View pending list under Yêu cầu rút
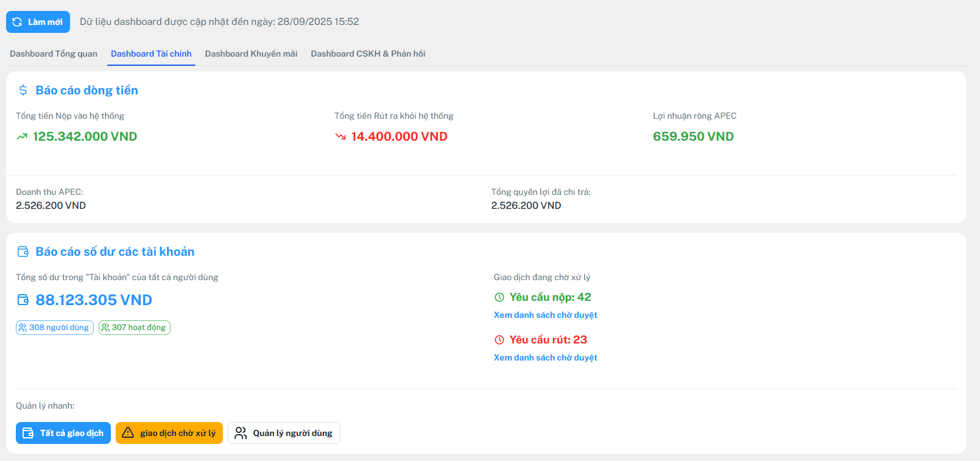The image size is (980, 461). point(545,357)
